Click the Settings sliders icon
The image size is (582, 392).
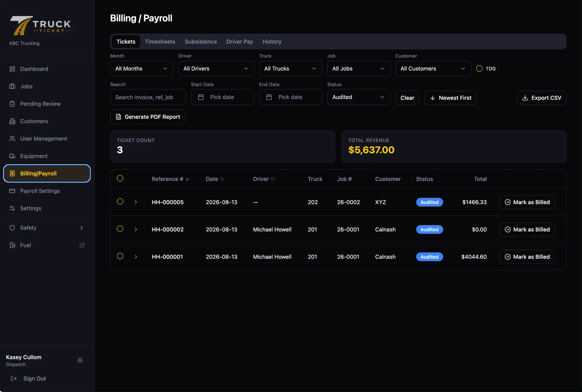(x=12, y=208)
